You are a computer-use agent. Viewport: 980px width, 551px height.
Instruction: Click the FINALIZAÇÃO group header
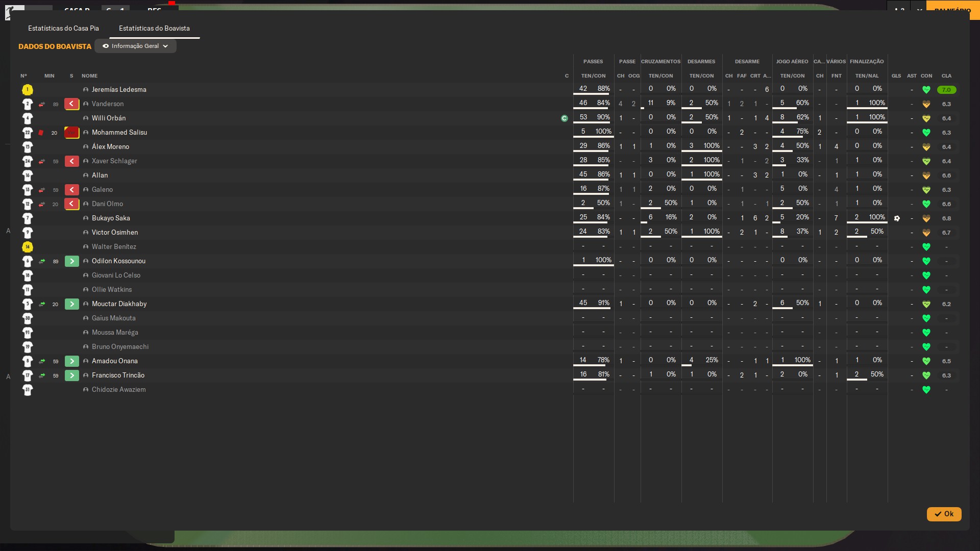867,62
